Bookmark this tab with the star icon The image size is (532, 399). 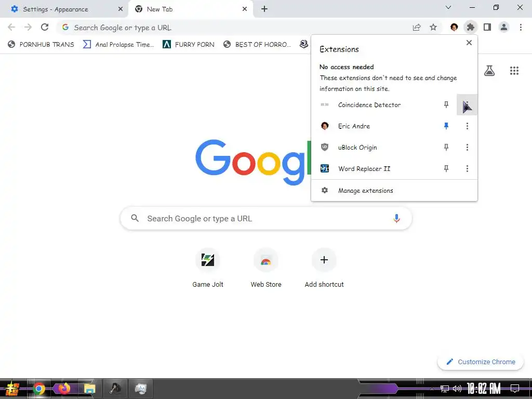pyautogui.click(x=433, y=27)
